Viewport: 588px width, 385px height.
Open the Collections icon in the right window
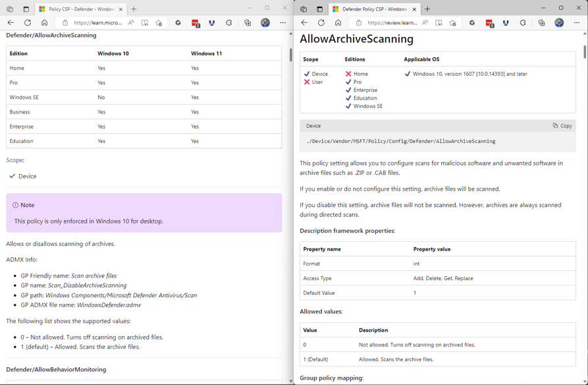click(x=541, y=22)
